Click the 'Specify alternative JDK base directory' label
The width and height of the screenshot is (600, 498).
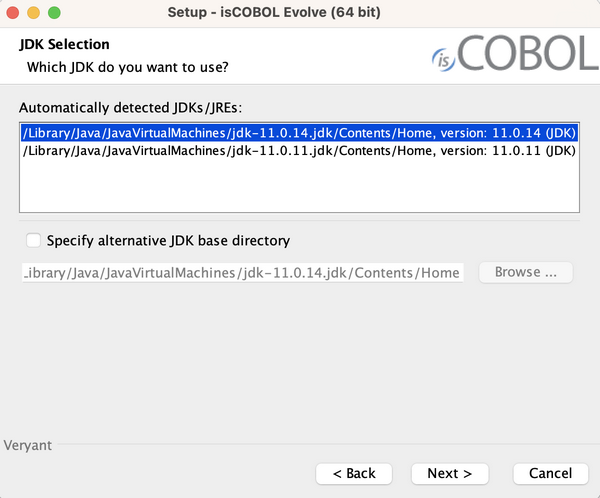pyautogui.click(x=168, y=240)
